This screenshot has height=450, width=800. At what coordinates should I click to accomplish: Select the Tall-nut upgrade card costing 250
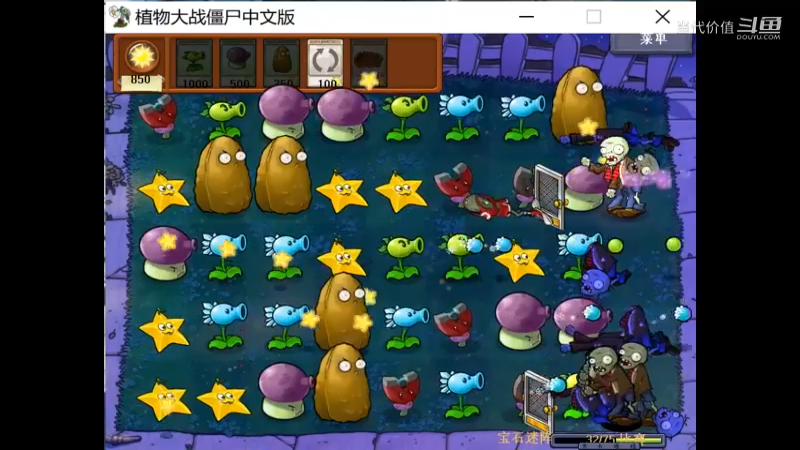click(x=282, y=63)
